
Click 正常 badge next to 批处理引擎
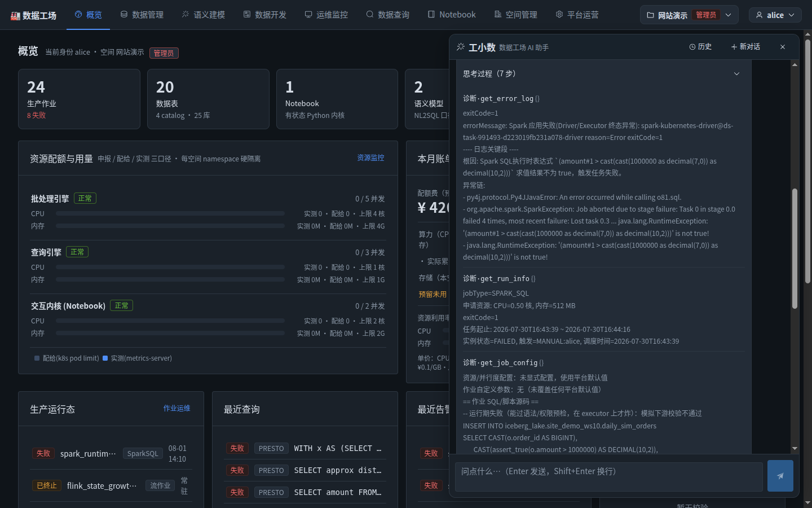pos(85,199)
